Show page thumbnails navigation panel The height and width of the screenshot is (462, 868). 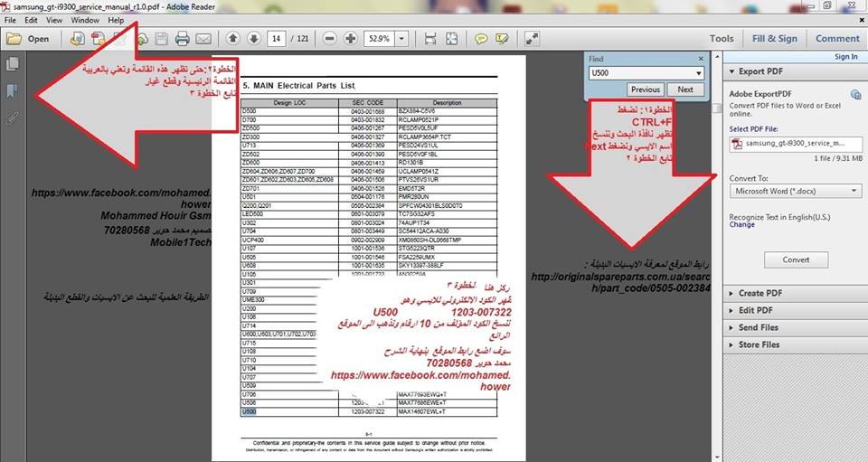click(x=12, y=65)
